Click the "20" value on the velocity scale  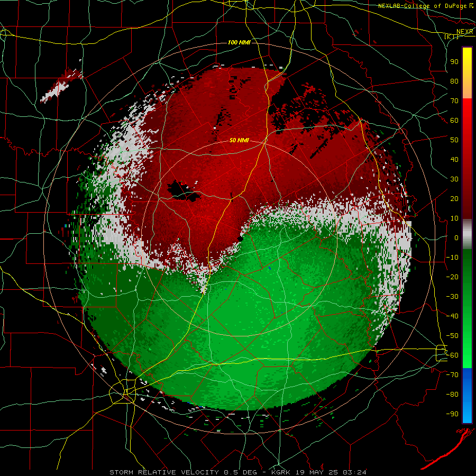click(454, 198)
